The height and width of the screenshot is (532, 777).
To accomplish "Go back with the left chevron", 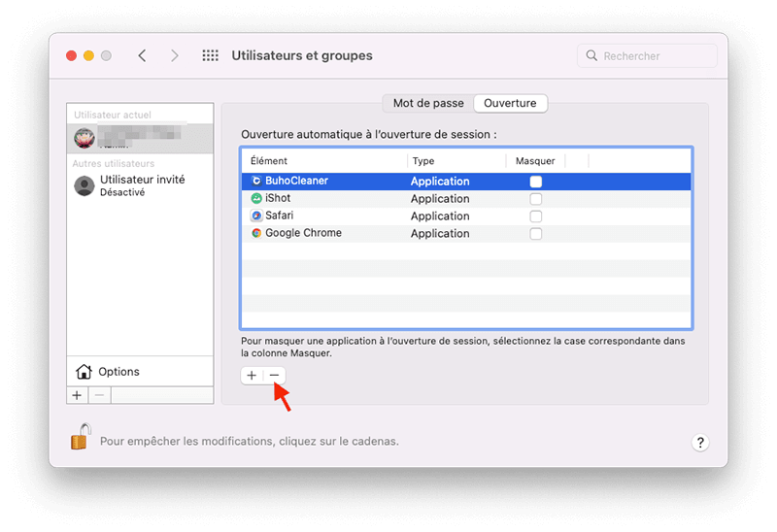I will (143, 56).
